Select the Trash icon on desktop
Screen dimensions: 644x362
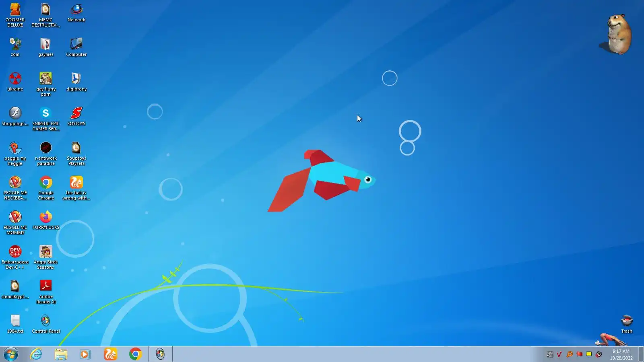coord(627,324)
